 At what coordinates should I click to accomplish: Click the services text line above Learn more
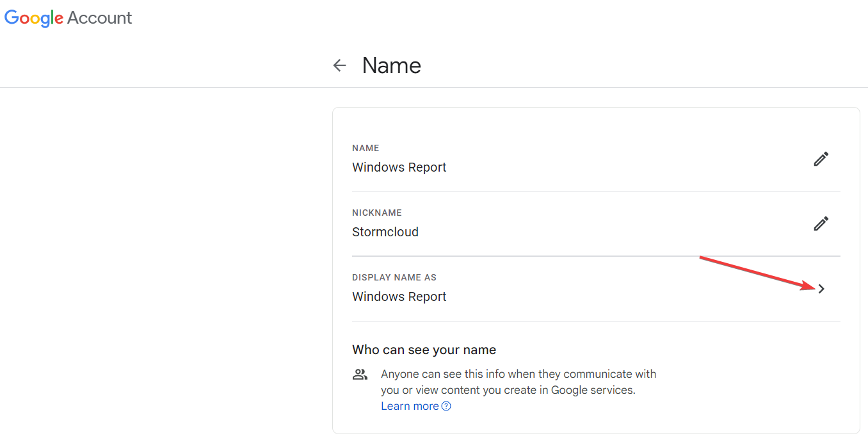tap(508, 390)
